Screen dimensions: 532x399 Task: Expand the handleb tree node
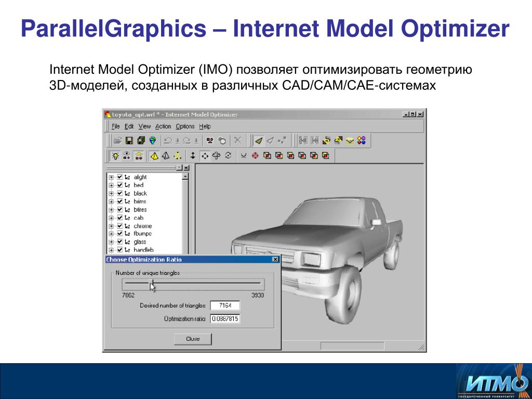(x=111, y=250)
